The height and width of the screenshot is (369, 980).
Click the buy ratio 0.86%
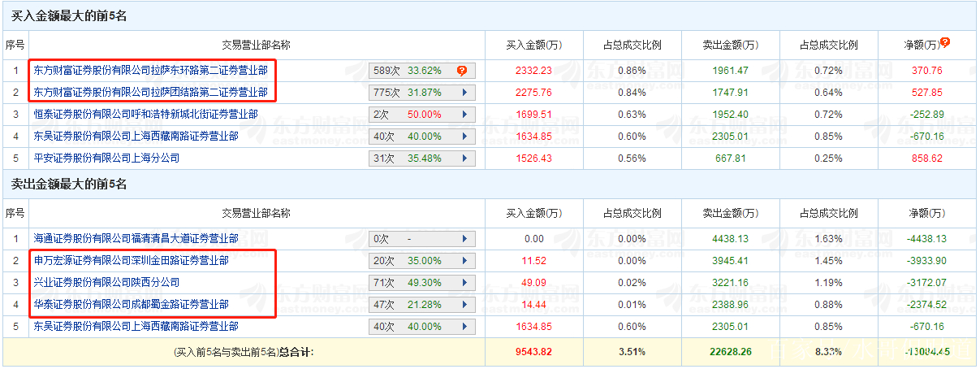[x=632, y=71]
